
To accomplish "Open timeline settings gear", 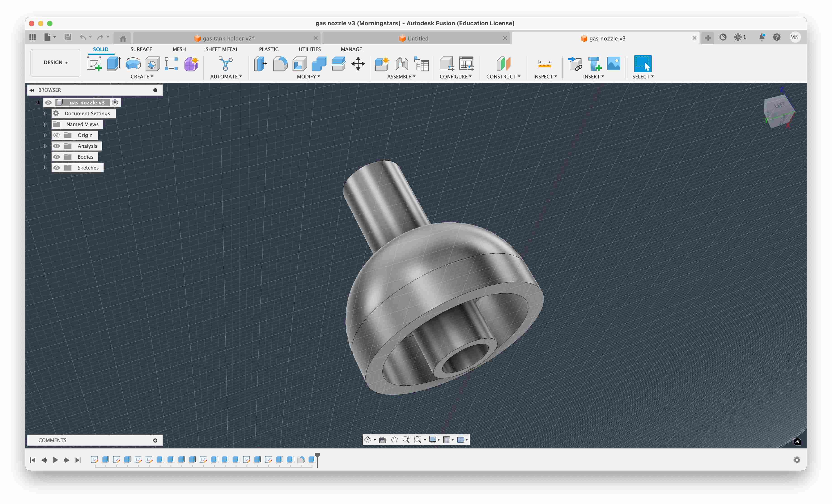I will 797,460.
